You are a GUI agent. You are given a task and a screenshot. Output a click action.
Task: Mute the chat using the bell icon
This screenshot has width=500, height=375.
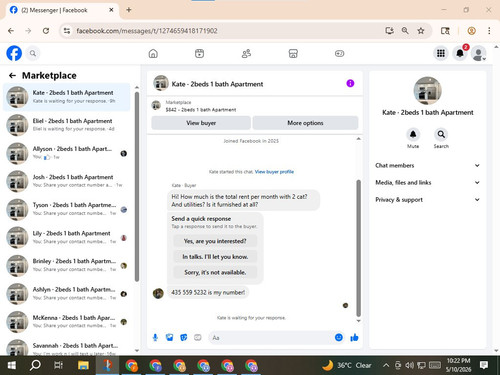pos(413,134)
